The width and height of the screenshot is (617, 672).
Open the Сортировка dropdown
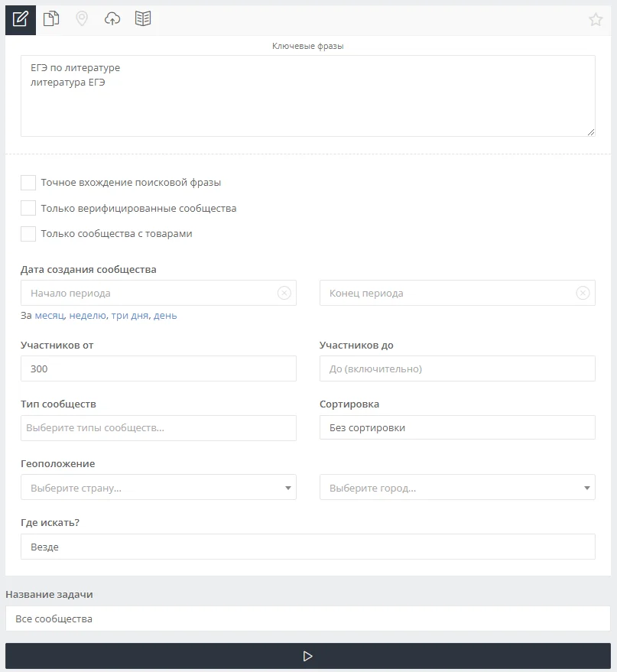point(457,428)
